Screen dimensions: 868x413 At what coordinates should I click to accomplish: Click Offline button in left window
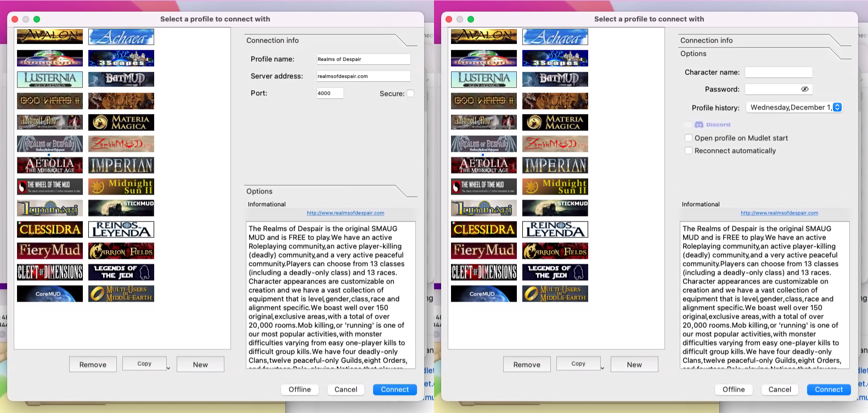point(300,389)
